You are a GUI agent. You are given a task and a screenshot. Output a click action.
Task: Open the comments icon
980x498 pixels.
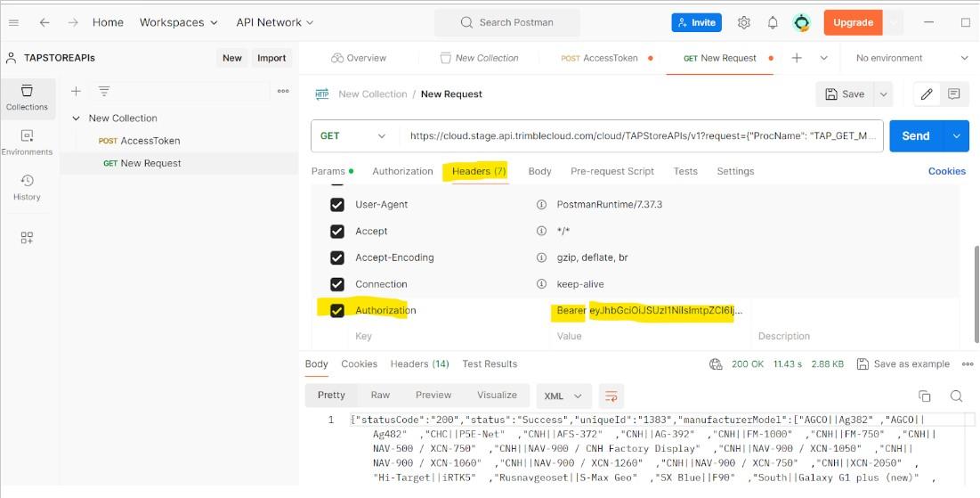pos(954,94)
